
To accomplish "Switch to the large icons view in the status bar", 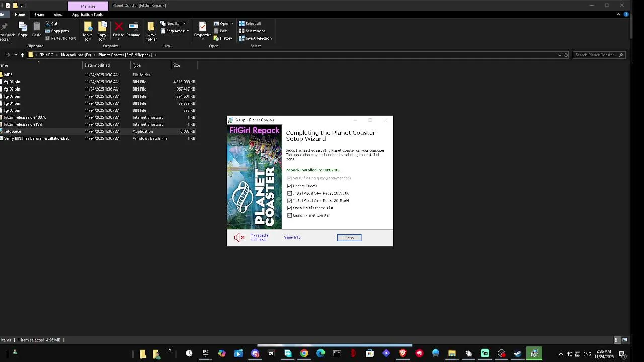I will [625, 340].
